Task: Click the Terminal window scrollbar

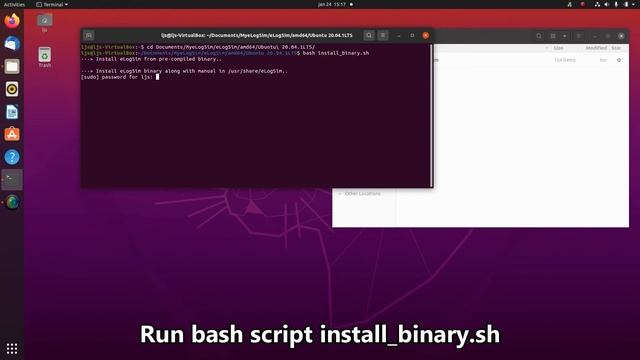Action: tap(431, 115)
